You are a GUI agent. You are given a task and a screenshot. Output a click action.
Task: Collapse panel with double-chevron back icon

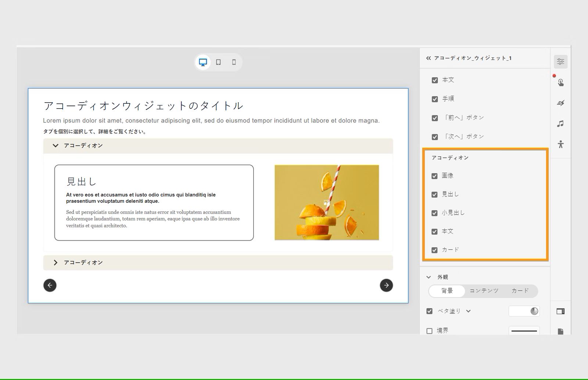pyautogui.click(x=428, y=58)
